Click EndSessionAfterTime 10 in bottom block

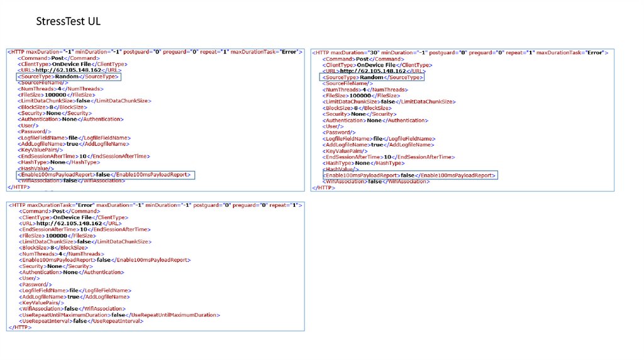coord(85,230)
